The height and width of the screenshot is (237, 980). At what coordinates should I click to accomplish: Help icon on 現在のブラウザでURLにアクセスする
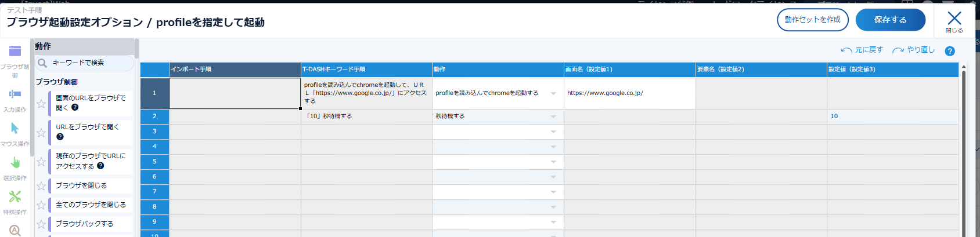(100, 166)
